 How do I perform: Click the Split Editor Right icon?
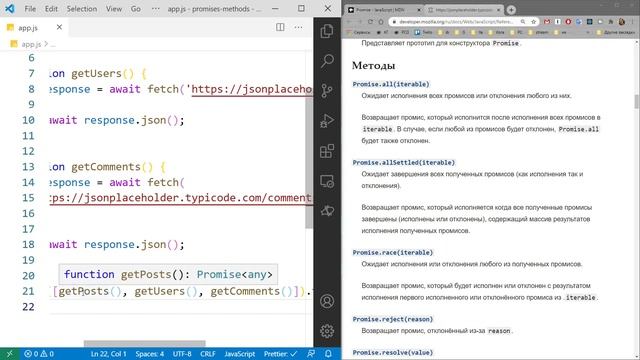[280, 27]
